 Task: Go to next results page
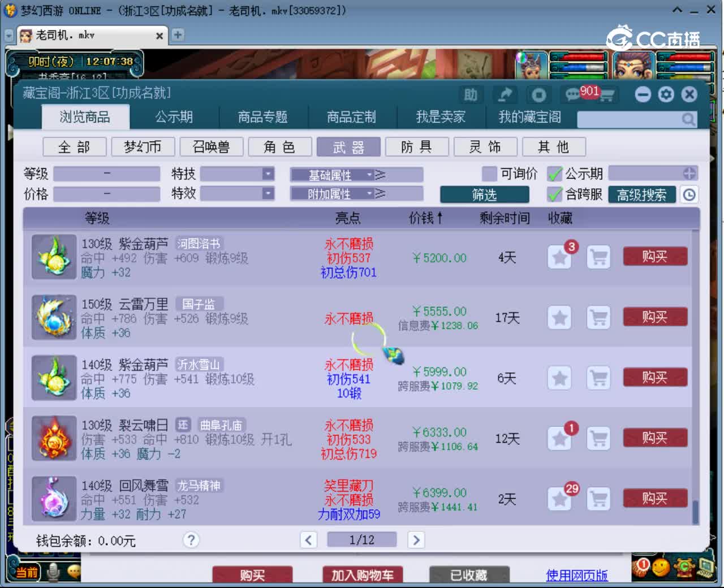pyautogui.click(x=416, y=540)
